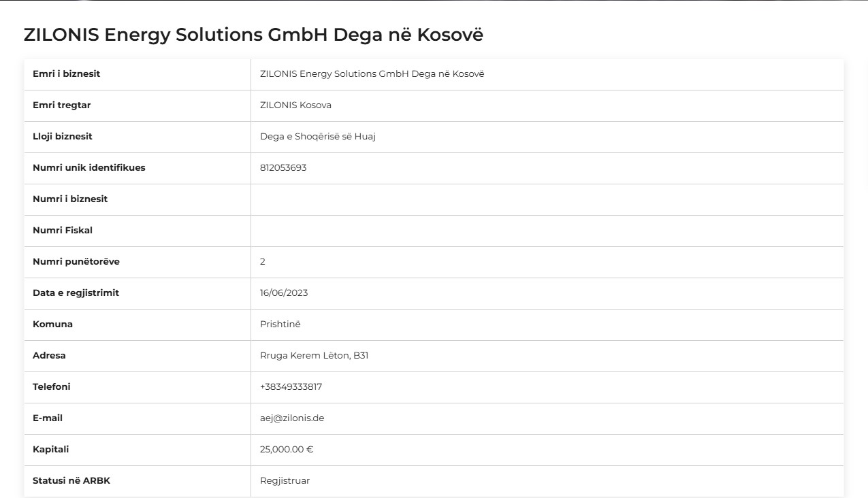Click the 'Telefoni' row label
This screenshot has width=868, height=498.
point(52,386)
